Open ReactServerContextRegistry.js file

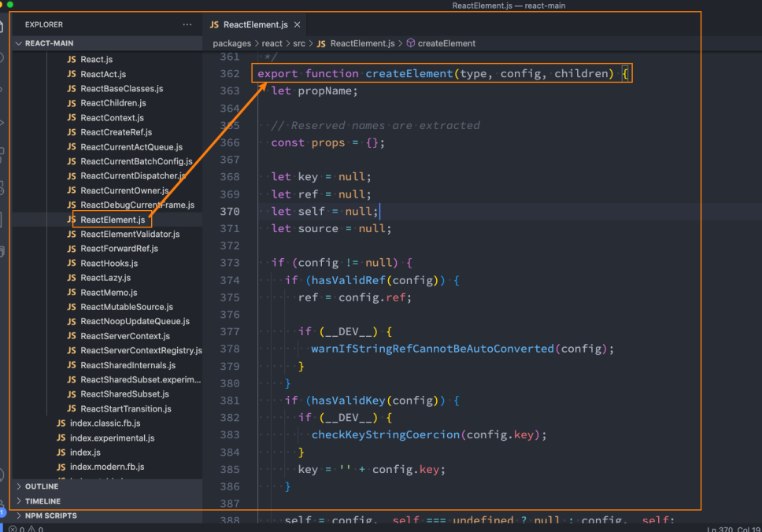click(x=141, y=350)
